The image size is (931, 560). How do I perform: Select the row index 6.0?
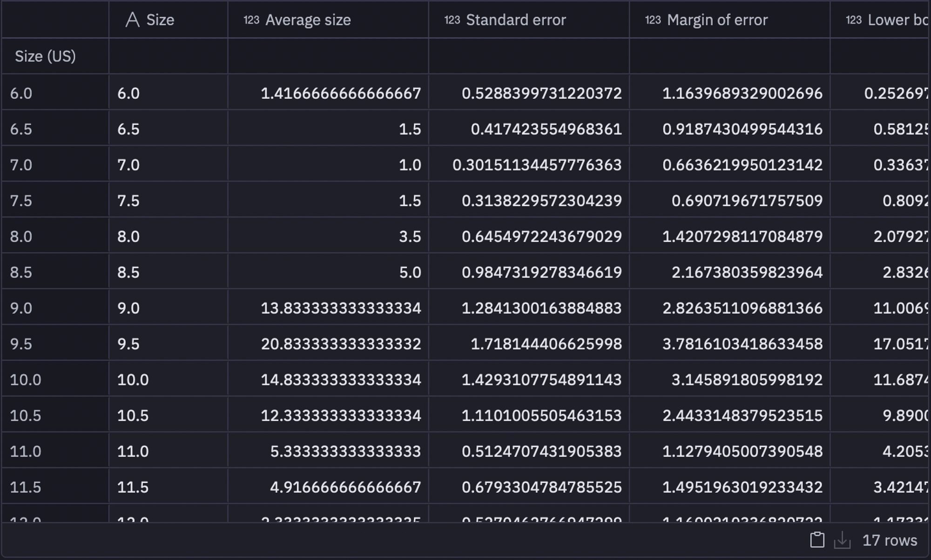pyautogui.click(x=21, y=94)
